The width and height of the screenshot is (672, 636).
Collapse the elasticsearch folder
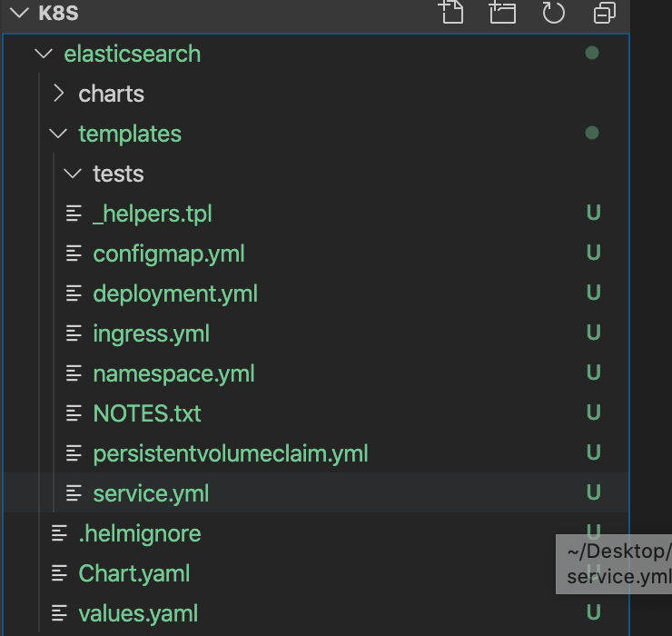[43, 54]
